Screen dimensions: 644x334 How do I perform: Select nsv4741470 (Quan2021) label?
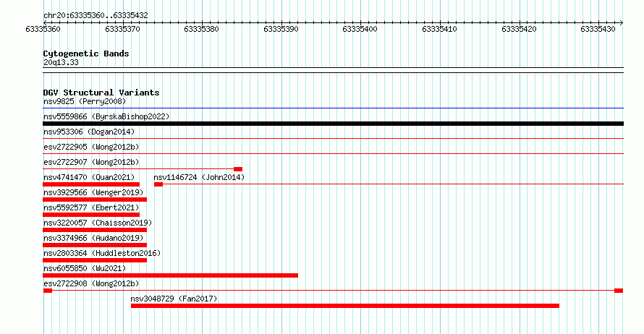89,177
